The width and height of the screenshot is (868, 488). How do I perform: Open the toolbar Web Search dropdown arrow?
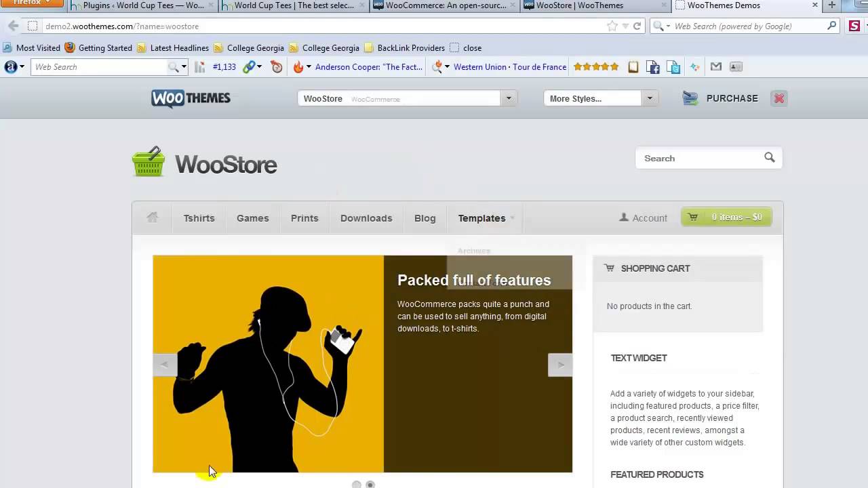coord(184,66)
